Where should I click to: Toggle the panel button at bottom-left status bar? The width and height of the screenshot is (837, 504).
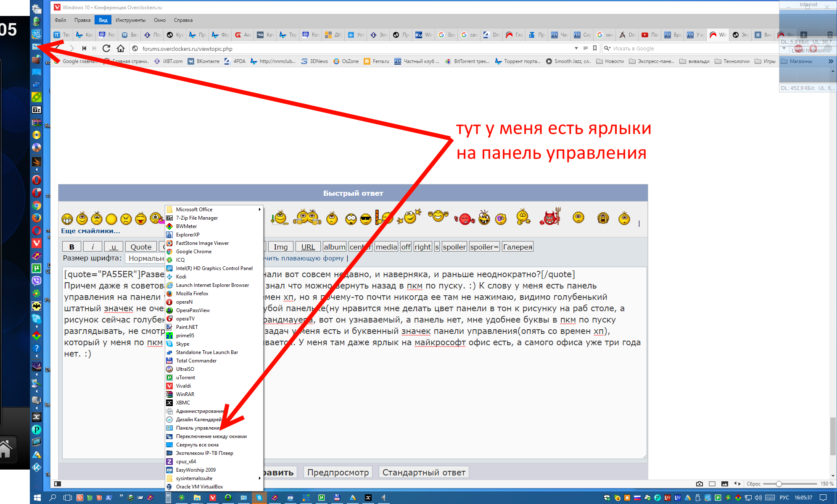[58, 484]
